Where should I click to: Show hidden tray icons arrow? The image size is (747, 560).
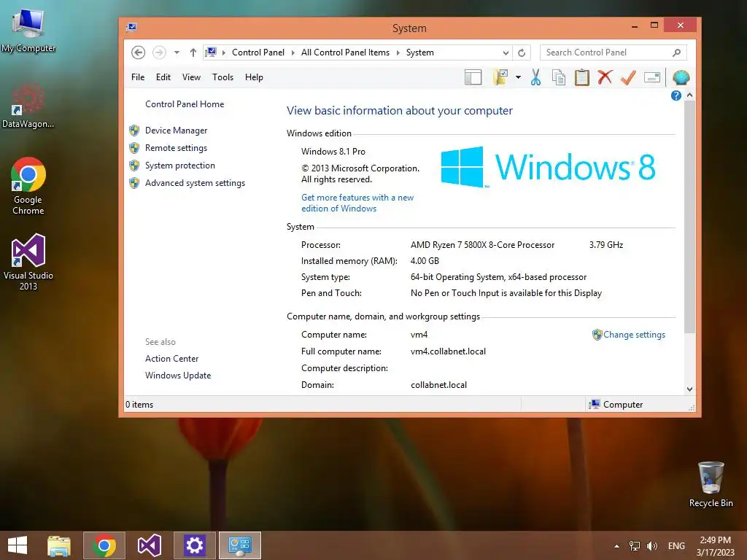pyautogui.click(x=616, y=546)
